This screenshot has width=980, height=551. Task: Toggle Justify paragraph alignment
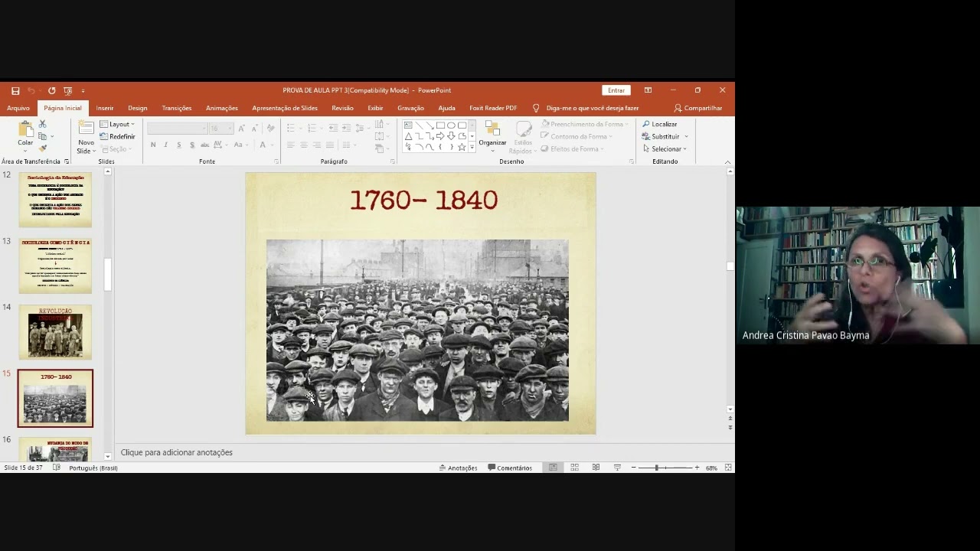pos(330,145)
